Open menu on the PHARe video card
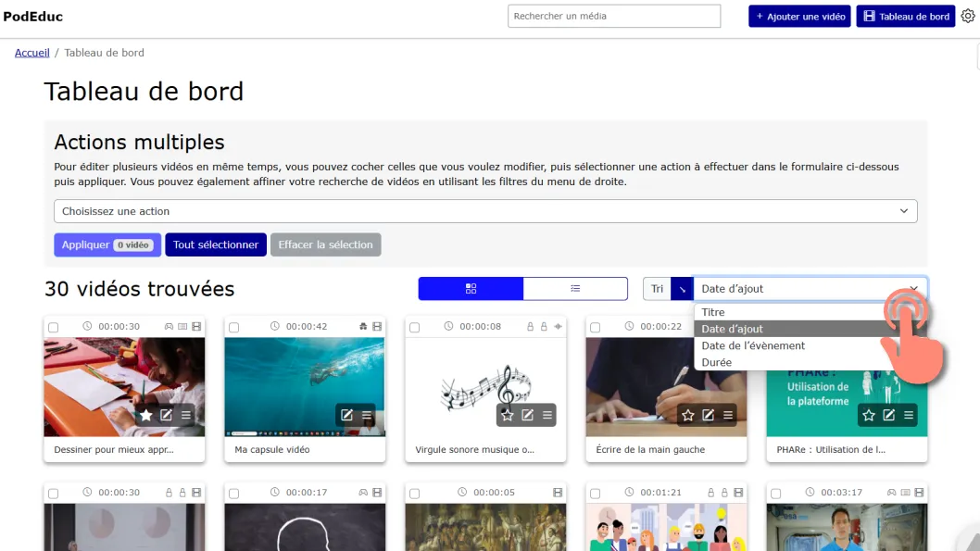Viewport: 980px width, 551px height. [908, 415]
